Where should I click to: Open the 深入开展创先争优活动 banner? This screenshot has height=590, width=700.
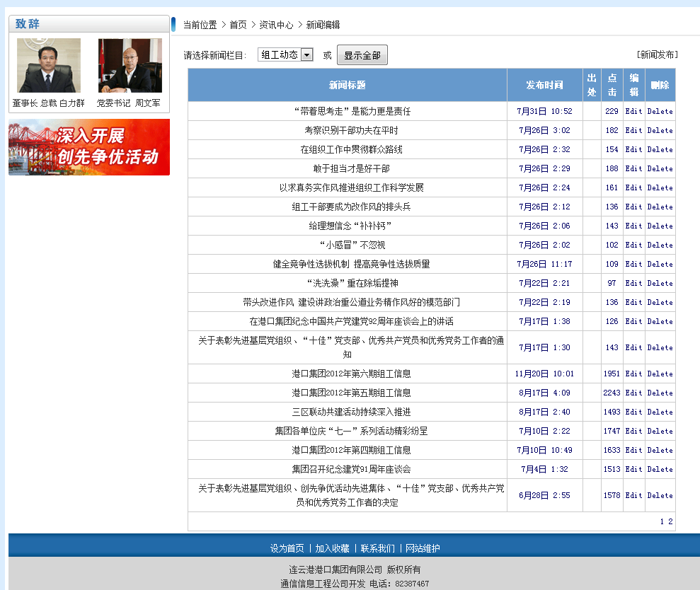pyautogui.click(x=89, y=147)
